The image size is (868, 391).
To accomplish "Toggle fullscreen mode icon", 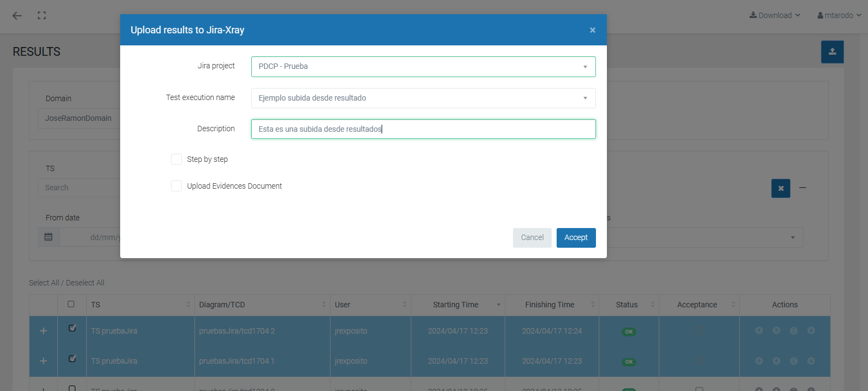I will tap(42, 15).
